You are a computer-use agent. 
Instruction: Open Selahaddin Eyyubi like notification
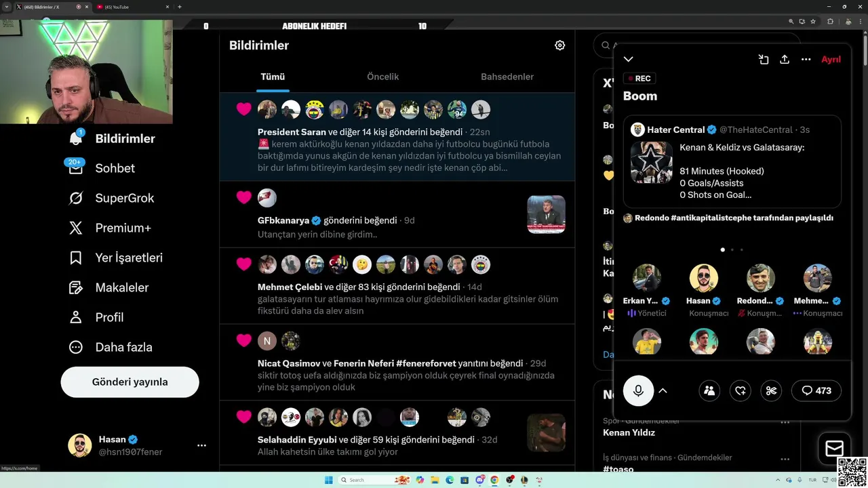click(397, 434)
